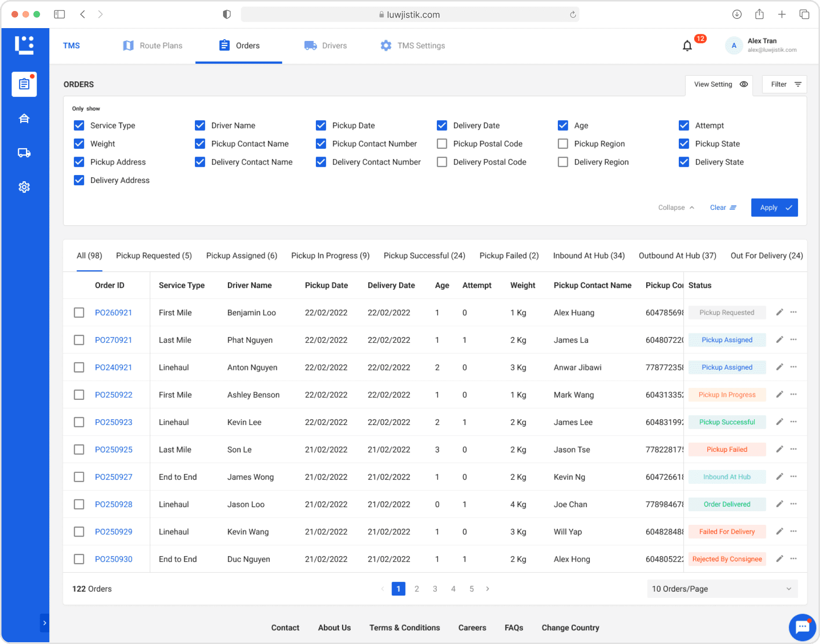
Task: Open the notifications bell icon
Action: tap(687, 46)
